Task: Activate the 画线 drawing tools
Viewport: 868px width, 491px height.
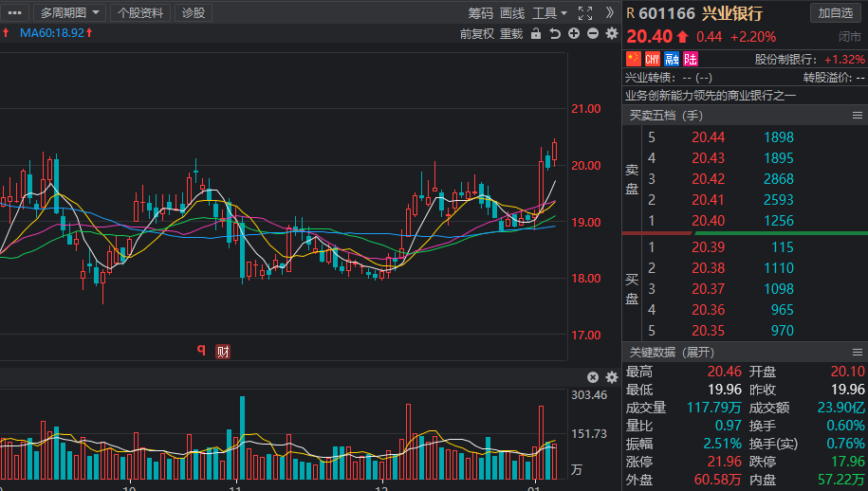Action: [x=512, y=13]
